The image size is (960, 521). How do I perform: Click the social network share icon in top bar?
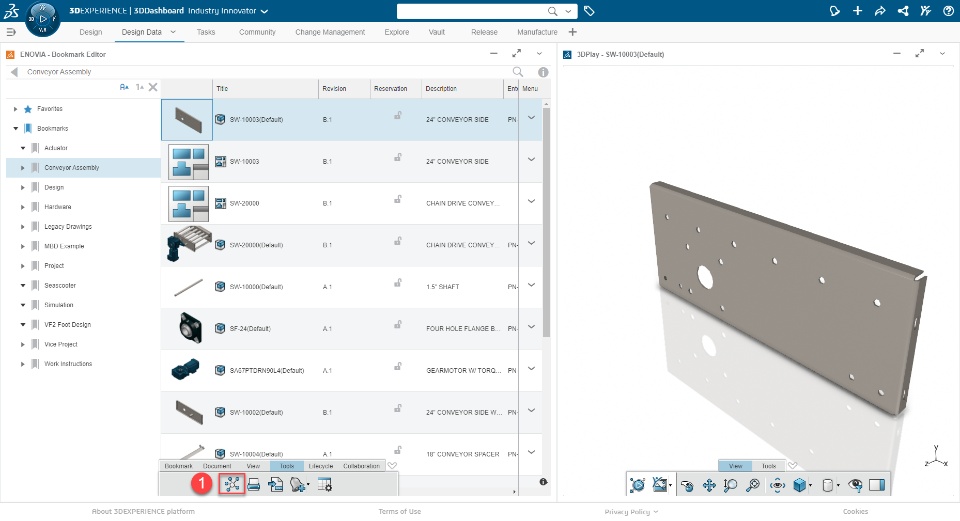[x=902, y=11]
